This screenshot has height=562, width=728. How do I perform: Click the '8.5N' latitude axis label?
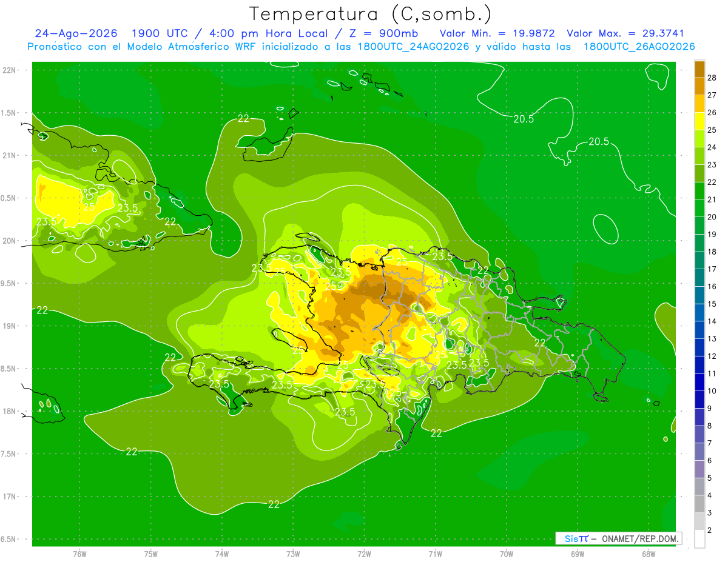[x=9, y=369]
